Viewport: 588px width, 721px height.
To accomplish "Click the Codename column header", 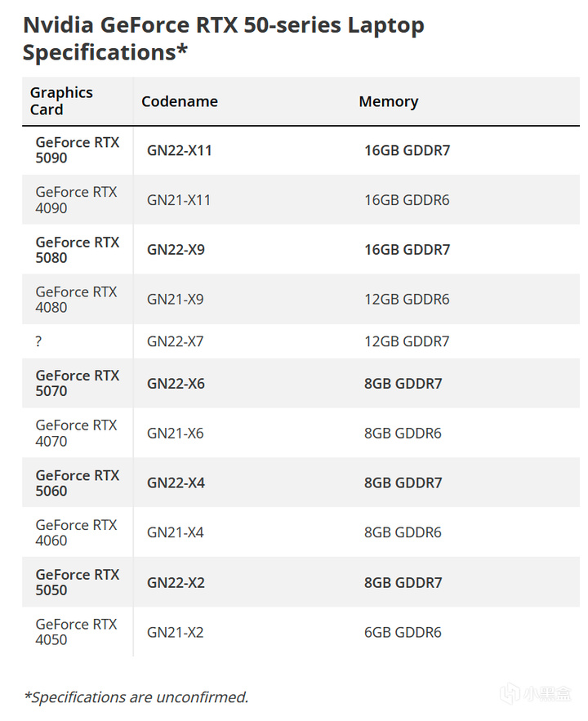I will [180, 101].
